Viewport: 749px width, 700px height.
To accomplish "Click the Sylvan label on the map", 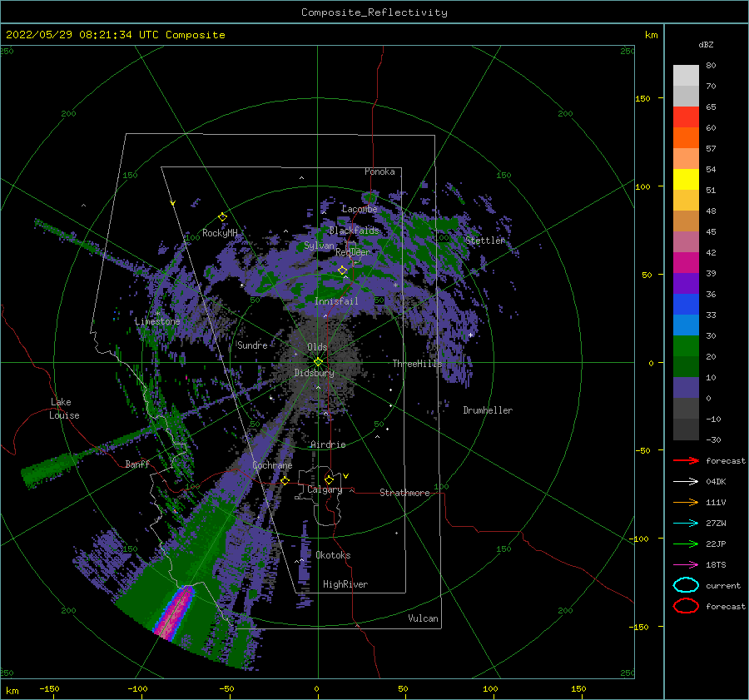I will [x=319, y=246].
